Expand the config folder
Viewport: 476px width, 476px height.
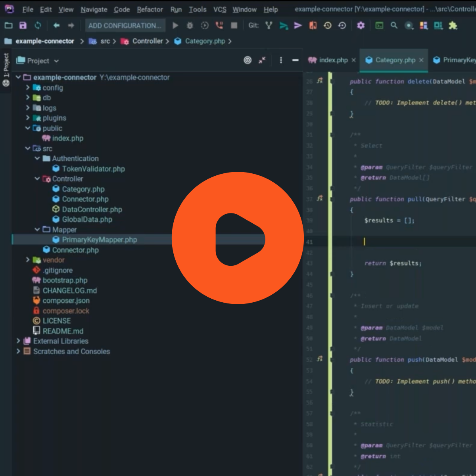pos(28,87)
